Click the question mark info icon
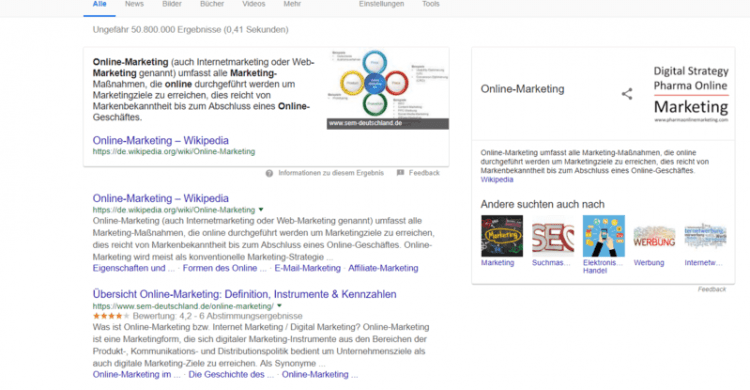750x390 pixels. (269, 173)
